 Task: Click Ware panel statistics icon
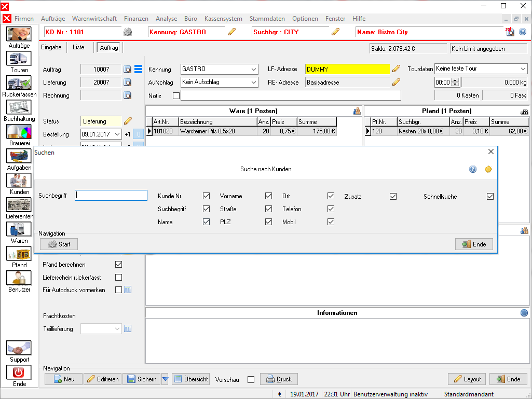pyautogui.click(x=357, y=111)
